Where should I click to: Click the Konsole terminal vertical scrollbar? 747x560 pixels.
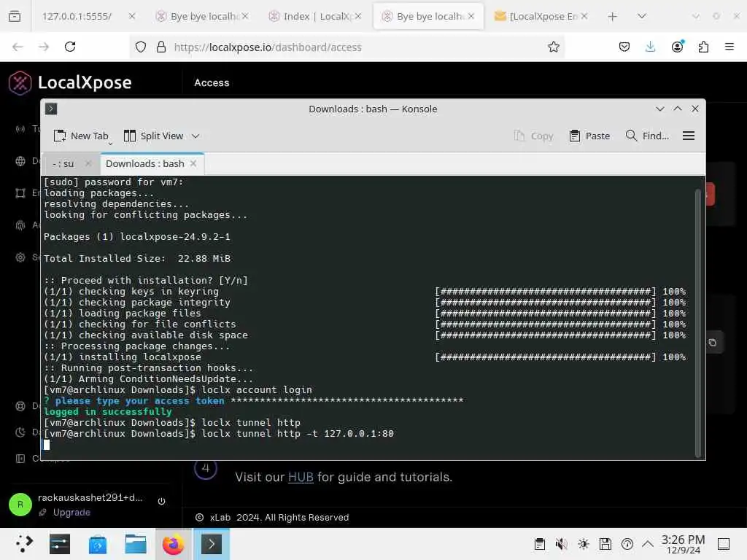point(698,323)
